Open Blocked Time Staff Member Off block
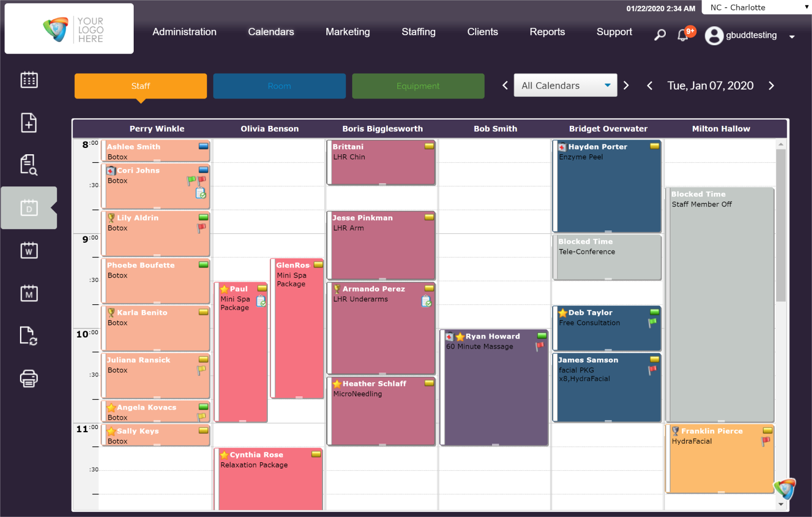 tap(720, 305)
